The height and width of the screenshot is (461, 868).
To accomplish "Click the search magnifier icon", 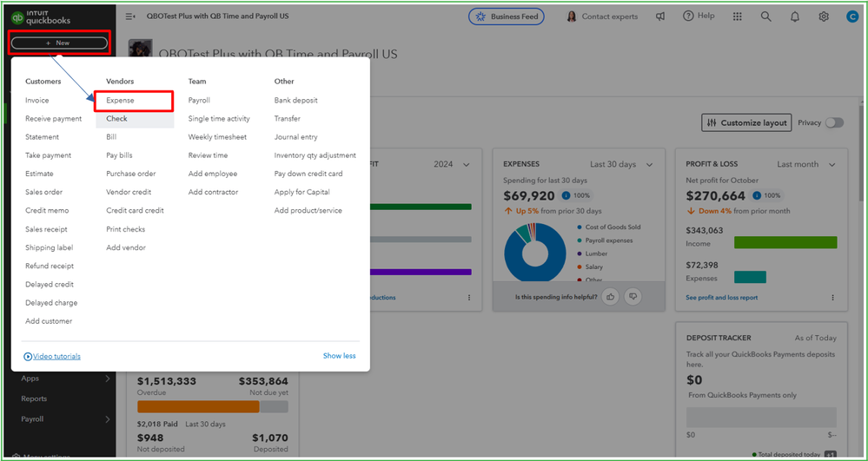I will point(766,16).
